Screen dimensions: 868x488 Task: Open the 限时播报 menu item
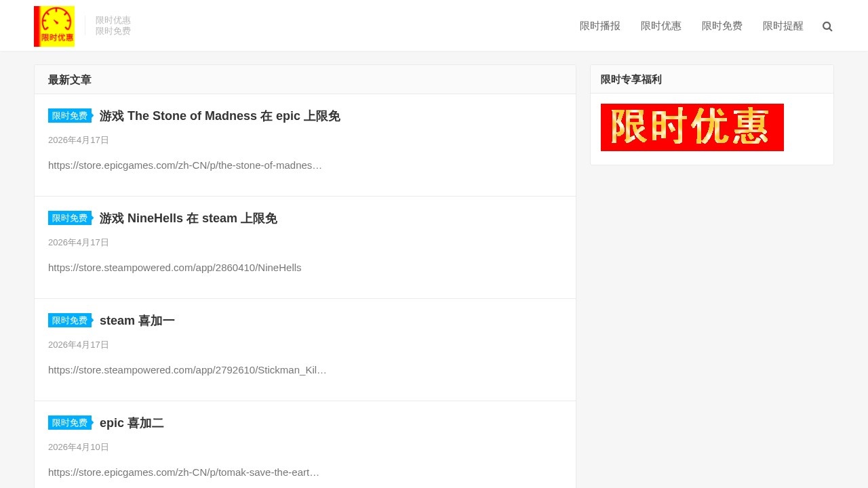600,26
